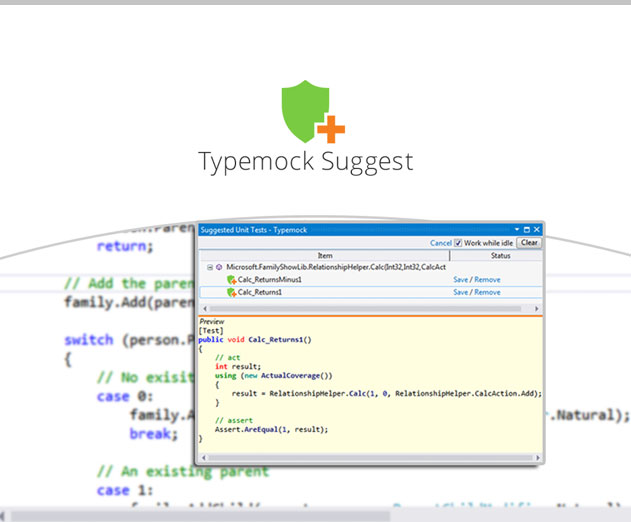Save the Calc_ReturnsMinus1 test
Image resolution: width=631 pixels, height=522 pixels.
(x=460, y=279)
